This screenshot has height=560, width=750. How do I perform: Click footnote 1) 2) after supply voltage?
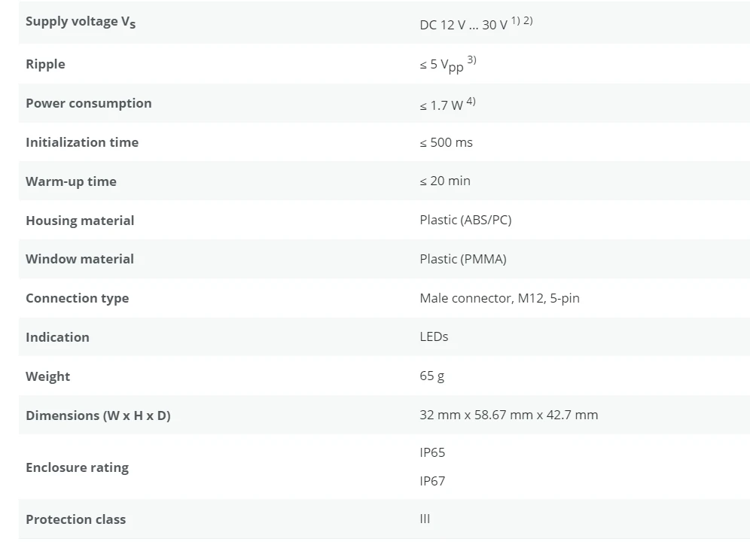[522, 20]
